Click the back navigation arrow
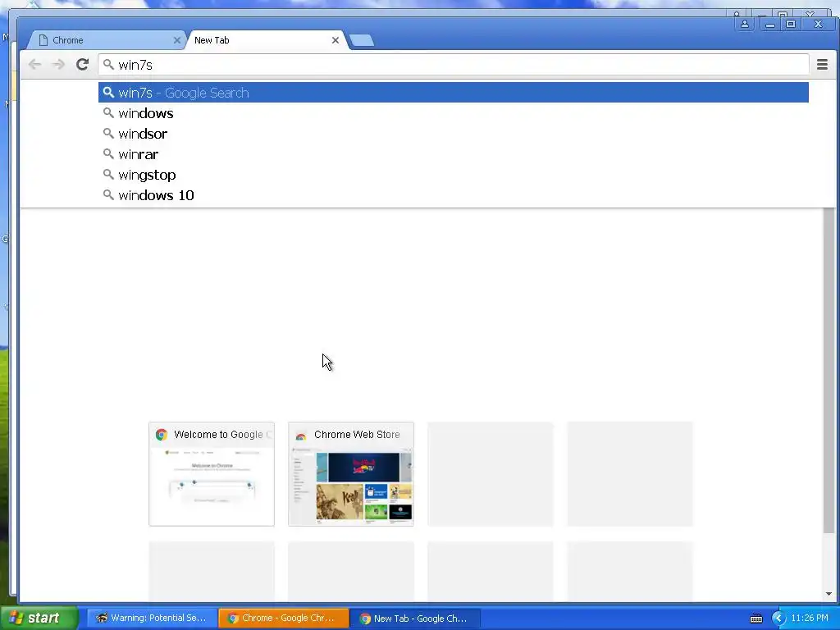Screen dimensions: 840x630 coord(34,65)
